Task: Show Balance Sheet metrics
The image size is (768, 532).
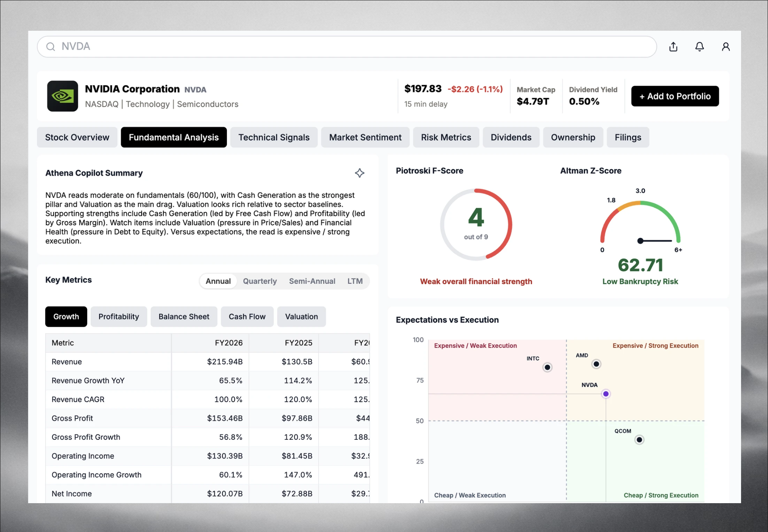Action: 184,316
